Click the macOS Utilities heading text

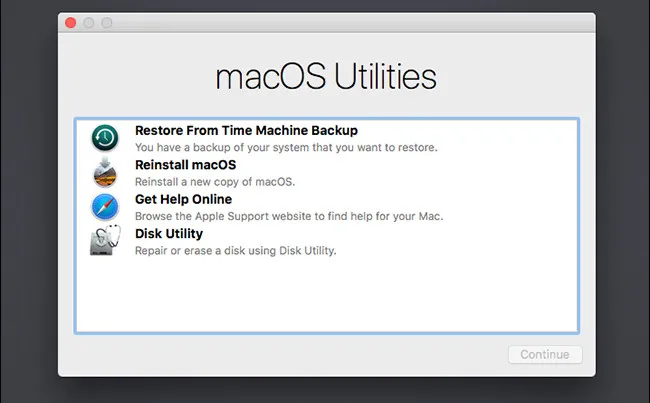point(326,77)
